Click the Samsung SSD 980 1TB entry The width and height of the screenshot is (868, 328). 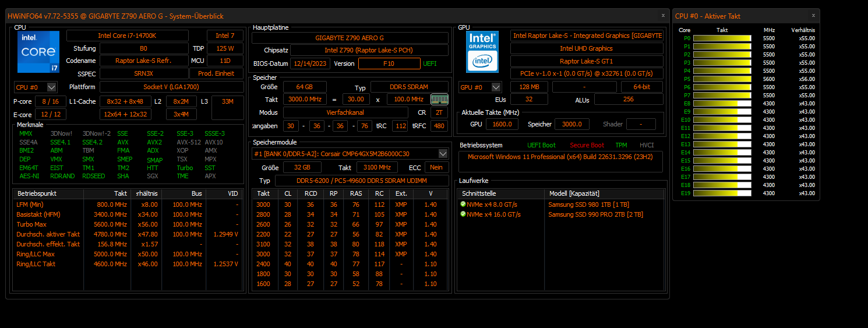588,204
